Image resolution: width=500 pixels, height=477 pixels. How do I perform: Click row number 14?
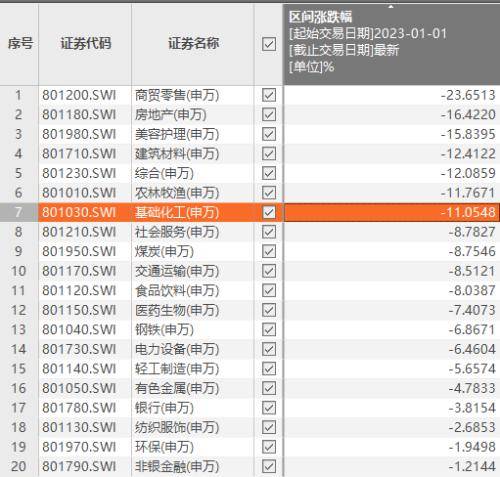[19, 349]
